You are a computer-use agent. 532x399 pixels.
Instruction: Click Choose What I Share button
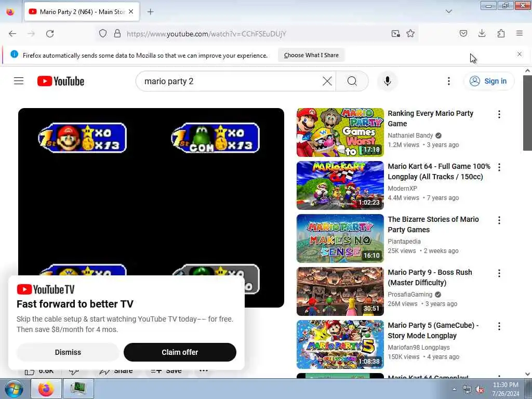point(311,55)
